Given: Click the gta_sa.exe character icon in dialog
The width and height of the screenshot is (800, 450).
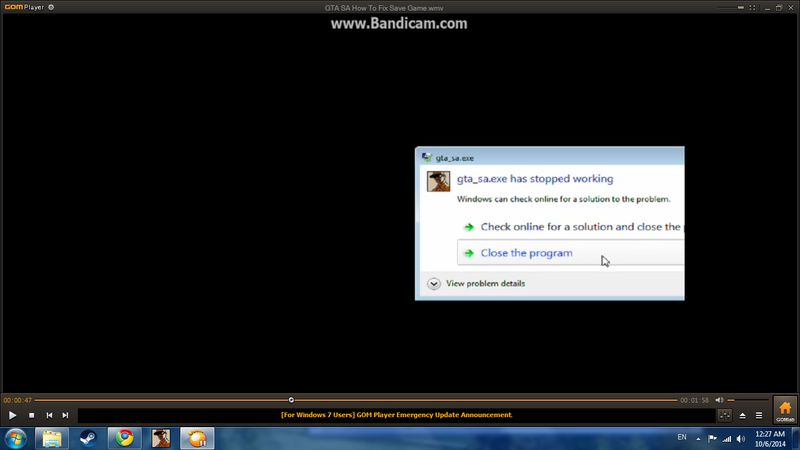Looking at the screenshot, I should point(438,182).
